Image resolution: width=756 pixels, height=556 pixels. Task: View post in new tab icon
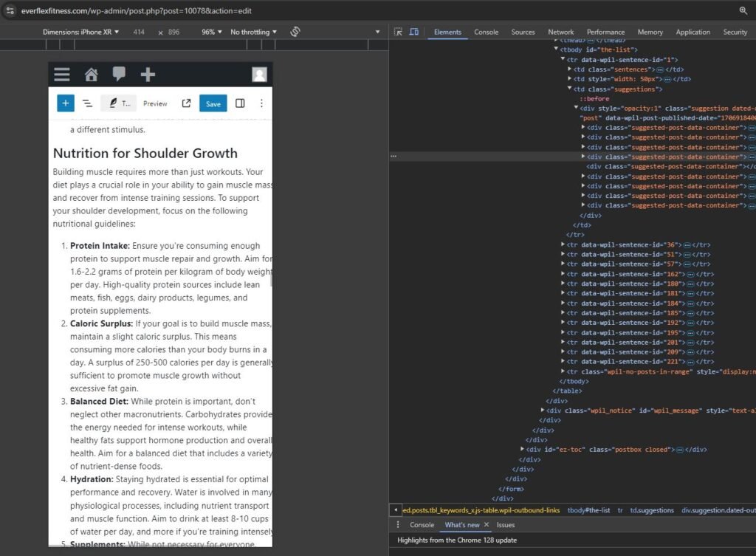(186, 103)
